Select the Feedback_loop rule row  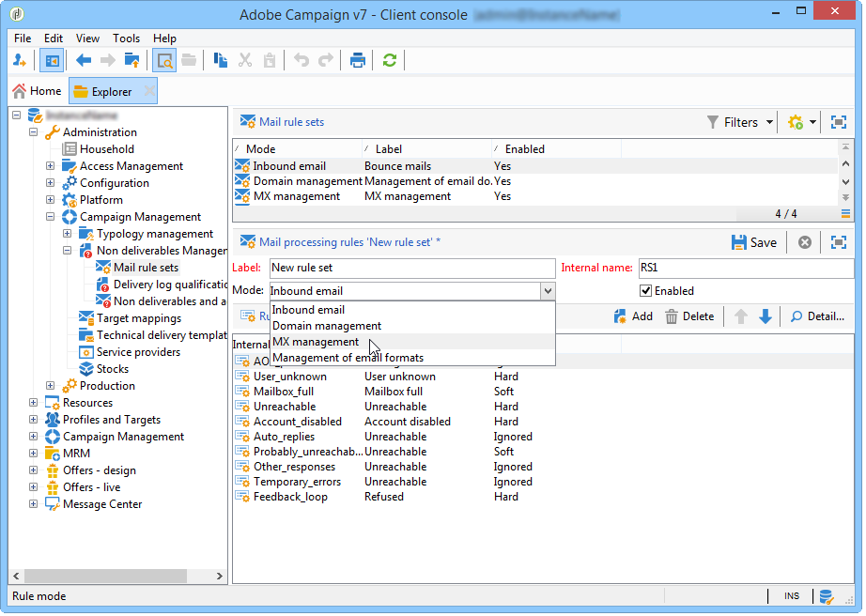click(543, 497)
